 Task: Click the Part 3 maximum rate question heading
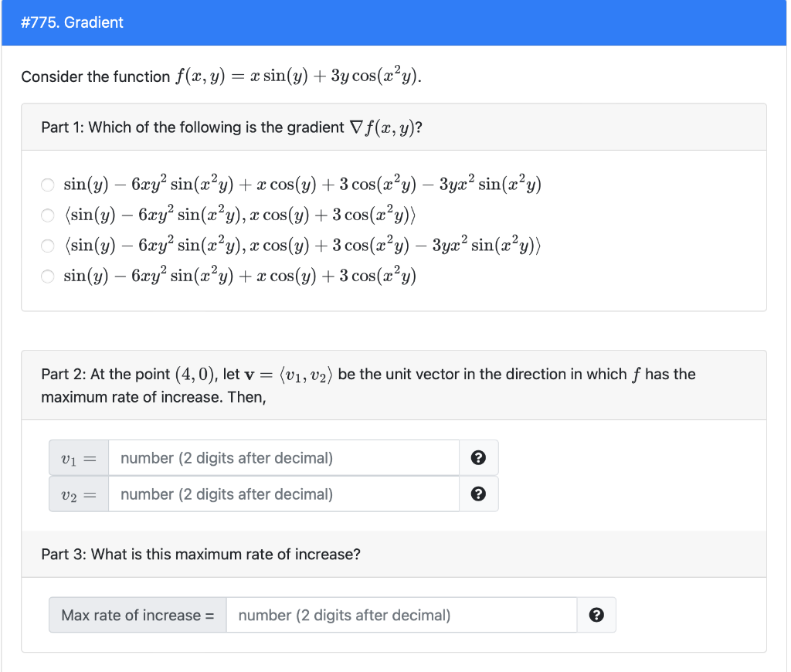[x=201, y=554]
